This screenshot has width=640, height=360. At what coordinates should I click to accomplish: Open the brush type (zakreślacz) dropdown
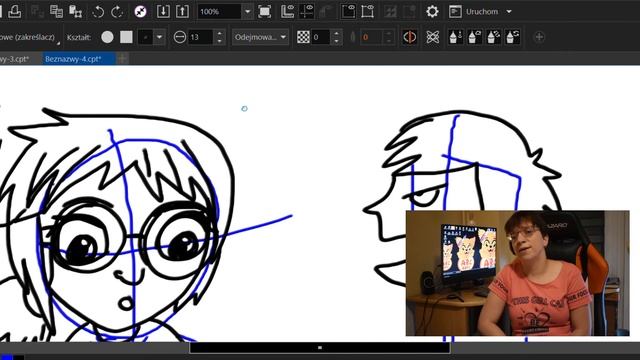pyautogui.click(x=29, y=37)
